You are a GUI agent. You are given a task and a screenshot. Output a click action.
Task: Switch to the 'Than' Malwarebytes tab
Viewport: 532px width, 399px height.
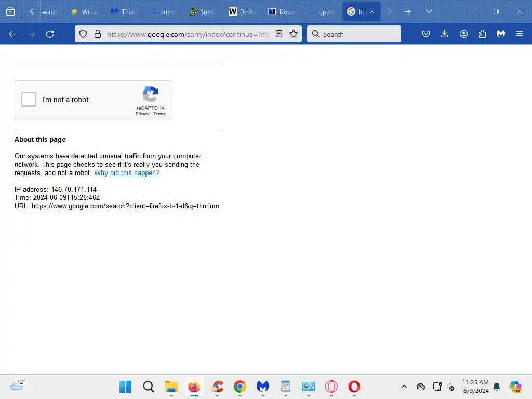(124, 12)
